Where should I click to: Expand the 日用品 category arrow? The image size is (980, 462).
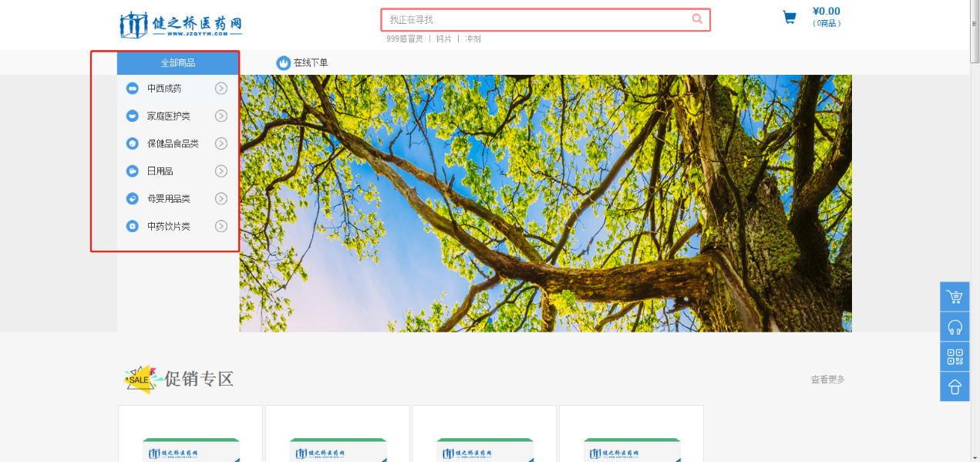tap(221, 171)
